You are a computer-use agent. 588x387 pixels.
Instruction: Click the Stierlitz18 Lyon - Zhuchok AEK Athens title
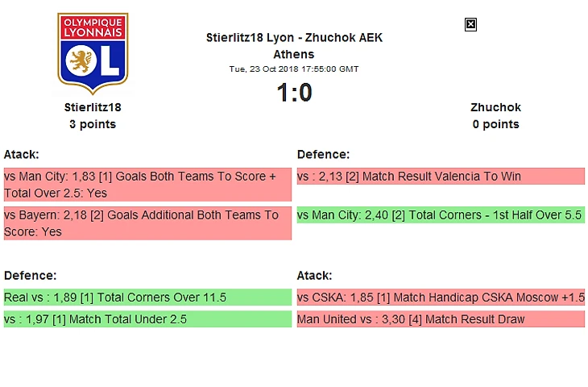tap(294, 46)
